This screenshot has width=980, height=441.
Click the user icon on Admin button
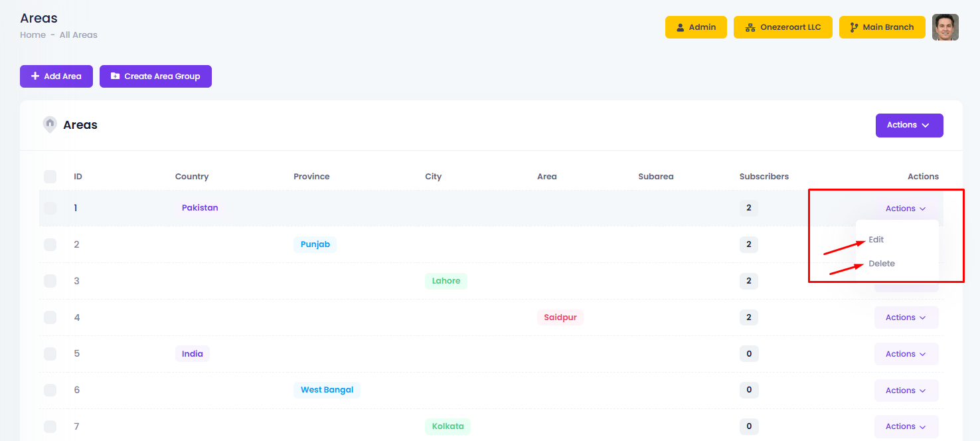click(680, 27)
